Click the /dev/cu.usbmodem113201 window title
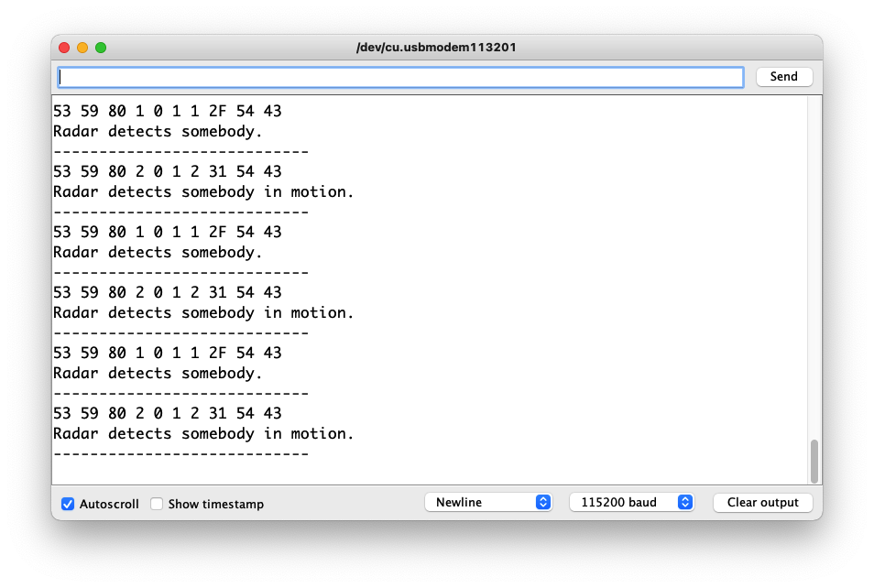 click(x=436, y=48)
